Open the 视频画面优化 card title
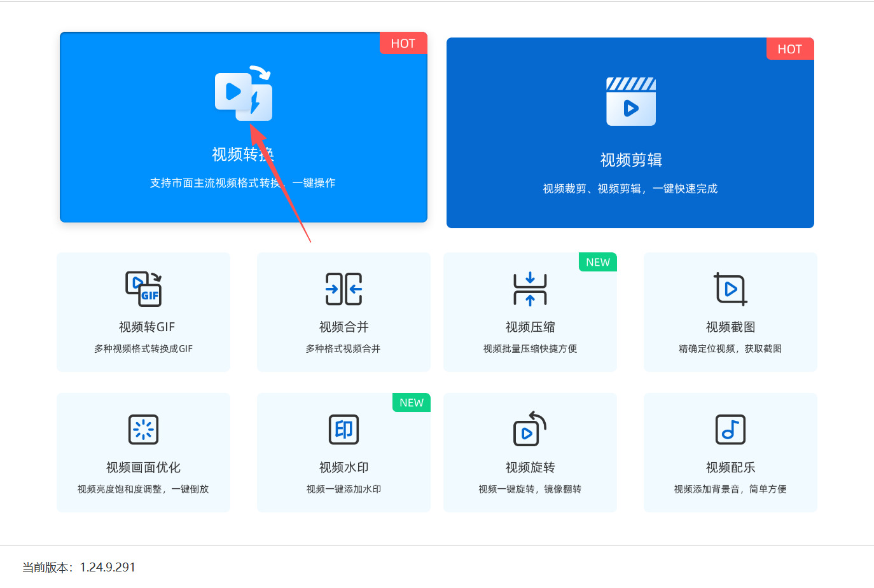Screen dimensions: 874x588 click(x=143, y=467)
